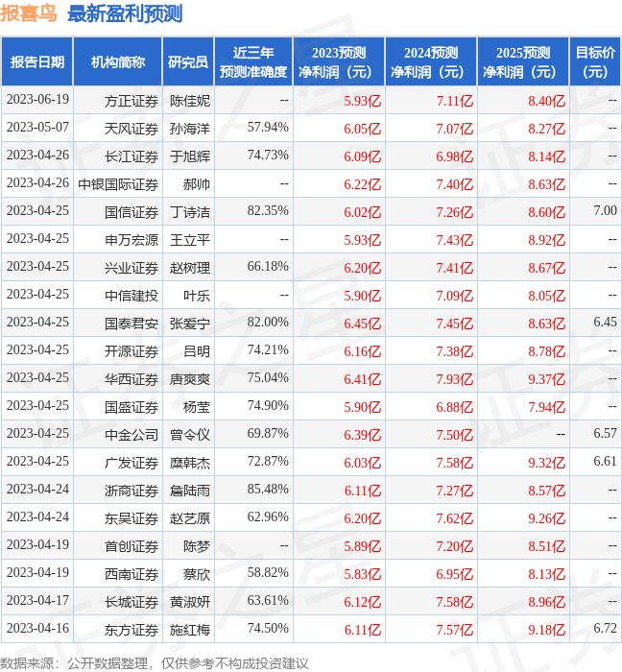Select the 2024预测净利润 column header
This screenshot has width=622, height=672.
click(431, 62)
